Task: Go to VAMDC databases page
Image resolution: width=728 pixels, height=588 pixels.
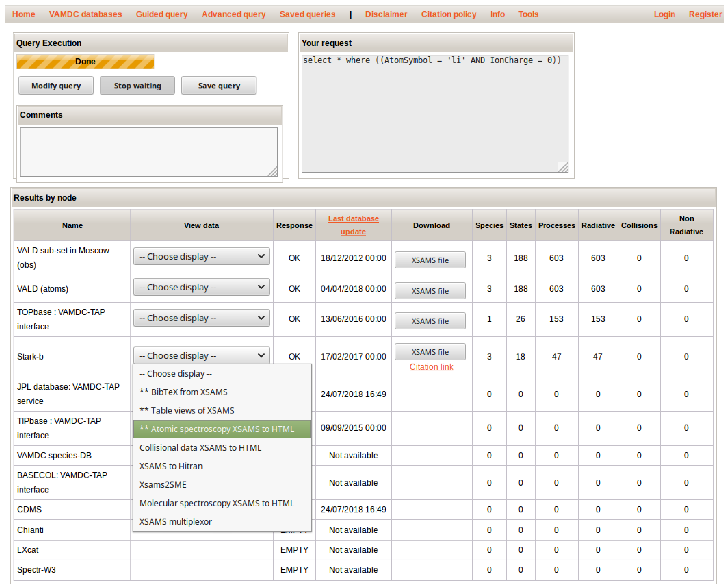Action: pos(85,14)
